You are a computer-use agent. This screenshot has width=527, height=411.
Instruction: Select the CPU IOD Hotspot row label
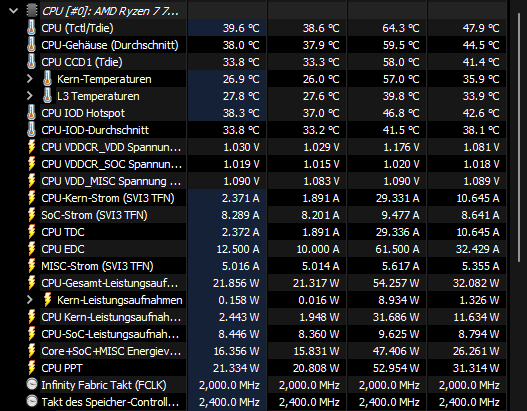coord(83,113)
